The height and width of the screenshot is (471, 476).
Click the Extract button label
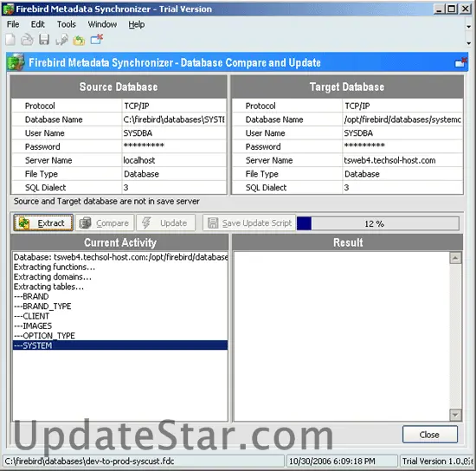tap(51, 223)
